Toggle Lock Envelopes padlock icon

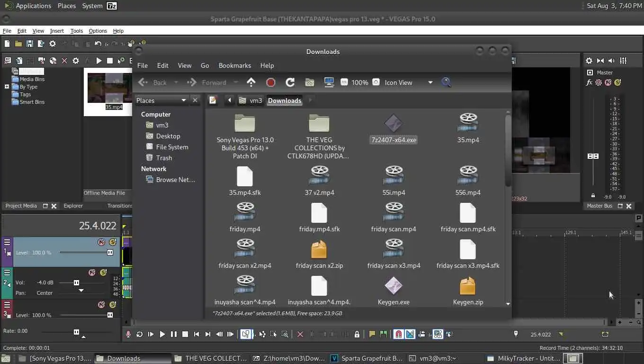coord(357,334)
